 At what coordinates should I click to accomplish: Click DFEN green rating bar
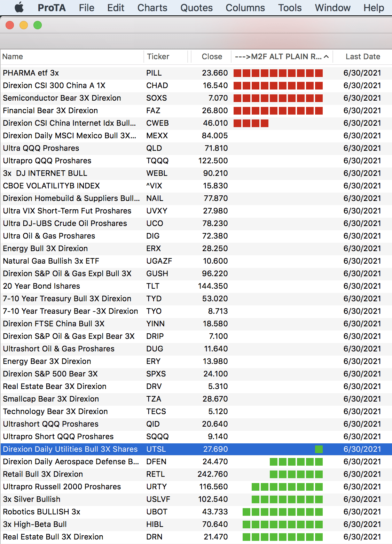click(296, 462)
